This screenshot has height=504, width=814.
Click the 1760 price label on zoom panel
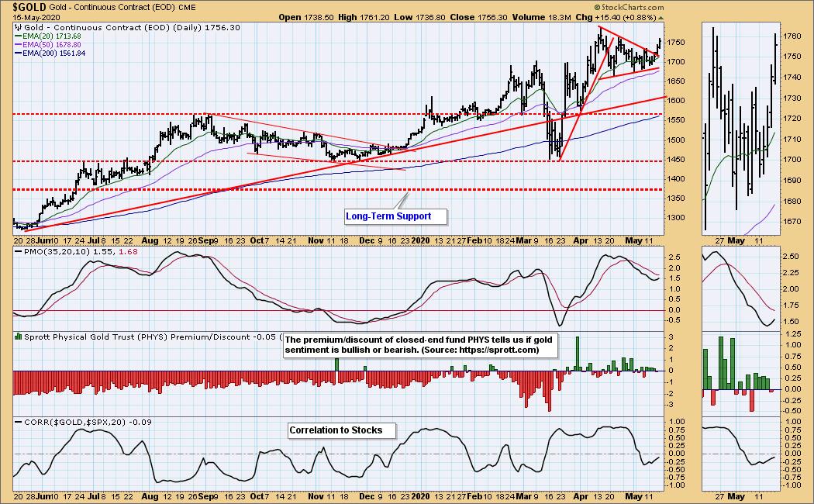[792, 36]
